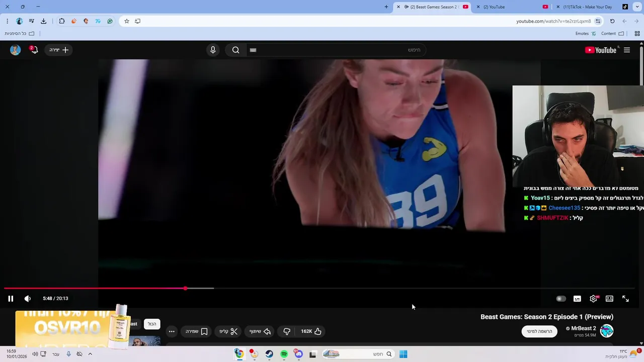Screen dimensions: 644x362
Task: Enter fullscreen mode
Action: (625, 299)
